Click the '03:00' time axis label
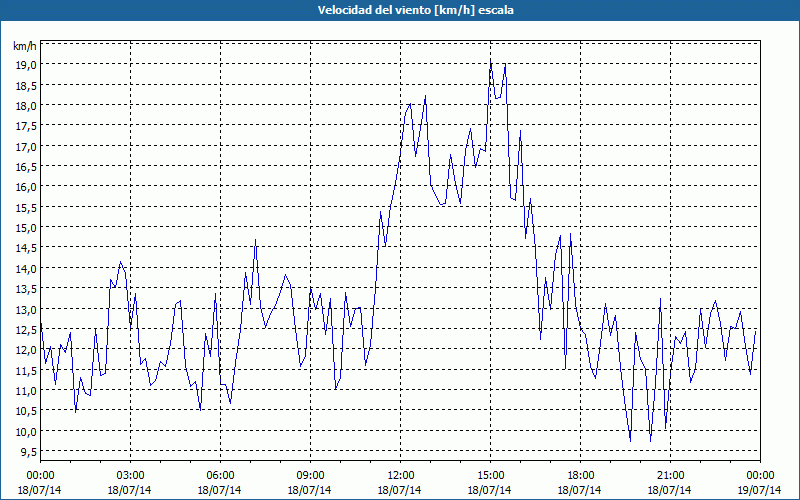The width and height of the screenshot is (800, 500). click(131, 476)
